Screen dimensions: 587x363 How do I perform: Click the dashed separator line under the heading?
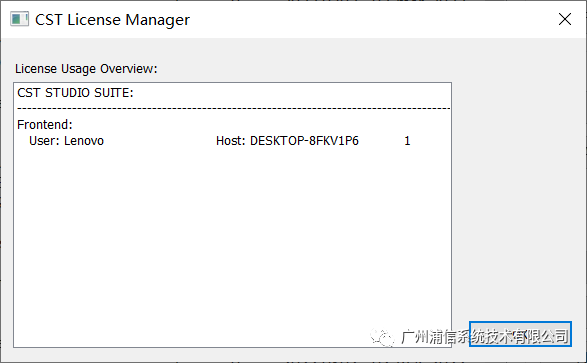(x=234, y=109)
